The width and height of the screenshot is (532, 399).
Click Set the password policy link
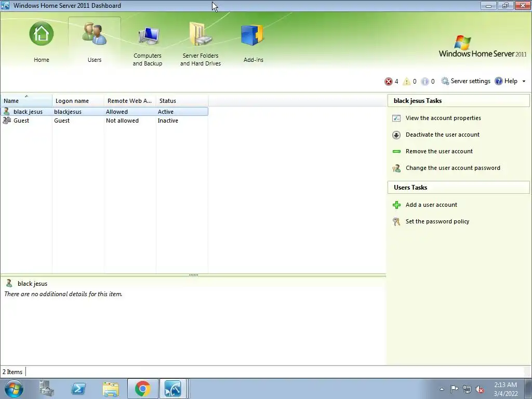click(437, 221)
